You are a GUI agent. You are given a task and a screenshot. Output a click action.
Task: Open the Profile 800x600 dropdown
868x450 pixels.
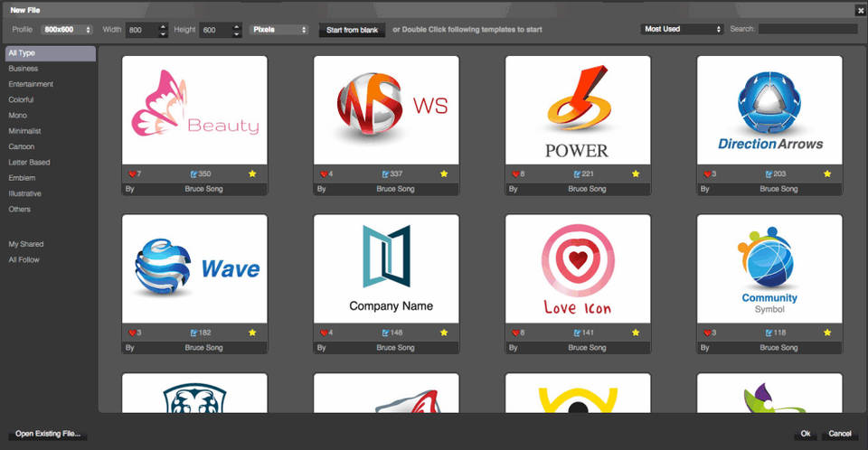[x=66, y=30]
